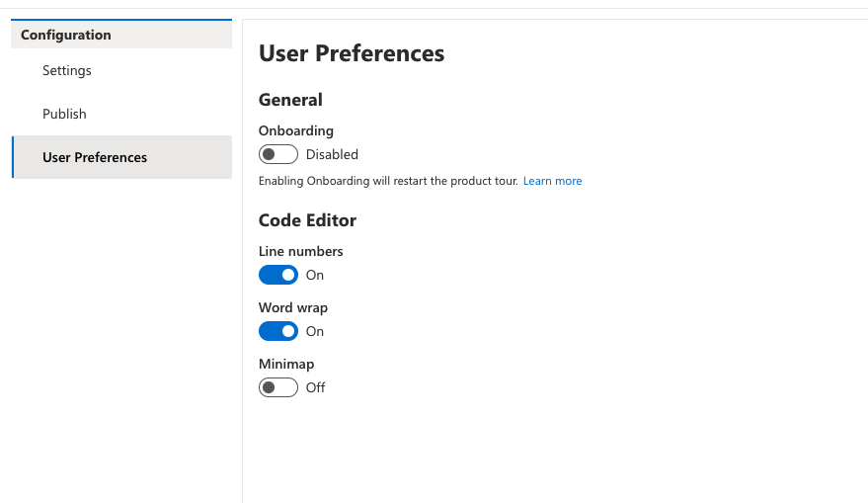Disable the Word wrap toggle
The image size is (868, 503).
click(x=277, y=331)
